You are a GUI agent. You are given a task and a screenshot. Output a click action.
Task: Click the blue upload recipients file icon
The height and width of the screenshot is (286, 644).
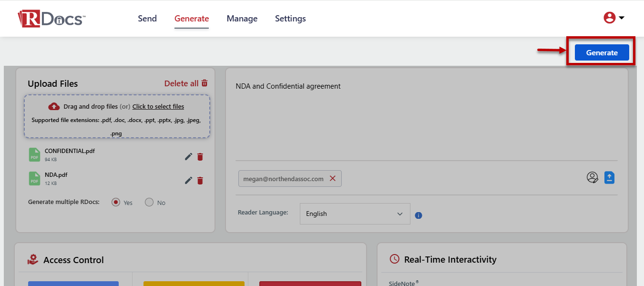click(x=609, y=178)
